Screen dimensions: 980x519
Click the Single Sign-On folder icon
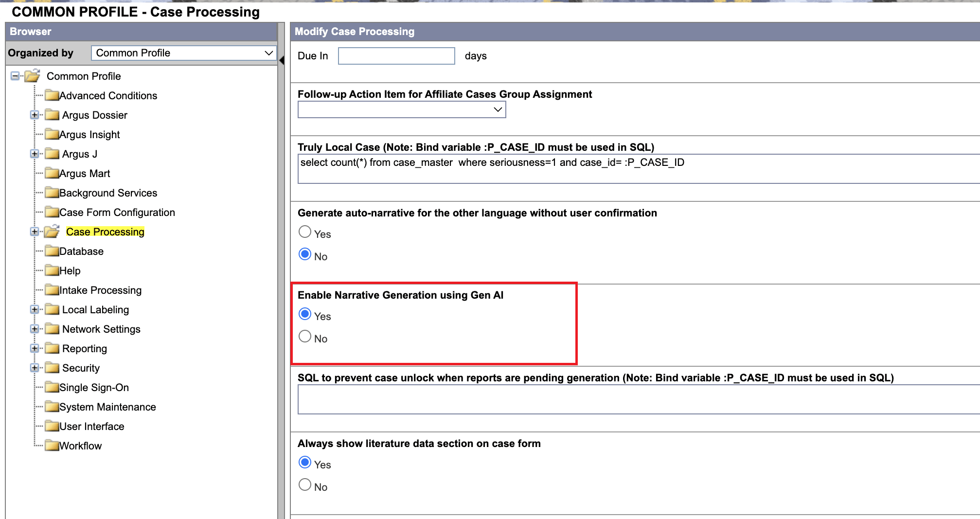52,387
